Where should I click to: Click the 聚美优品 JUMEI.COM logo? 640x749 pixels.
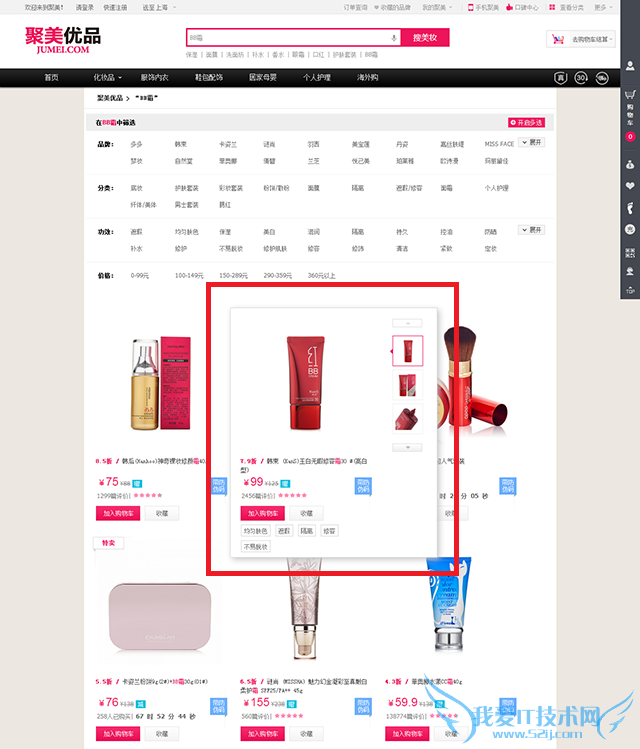63,40
